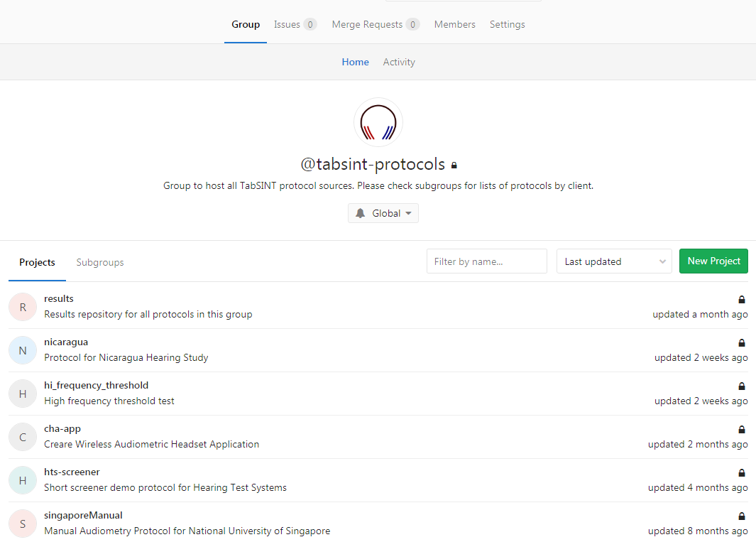
Task: Click the 'H' avatar for hts-screener project
Action: pos(23,480)
